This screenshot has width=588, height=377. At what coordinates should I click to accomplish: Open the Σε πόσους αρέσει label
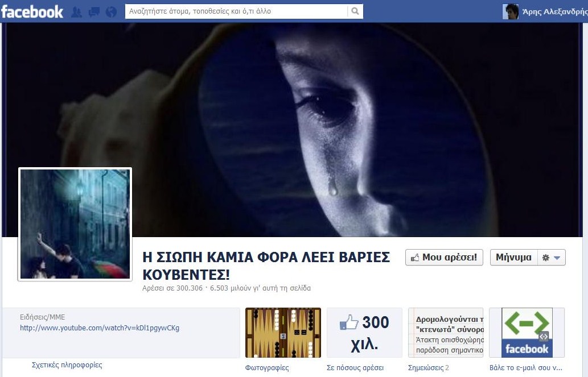355,368
